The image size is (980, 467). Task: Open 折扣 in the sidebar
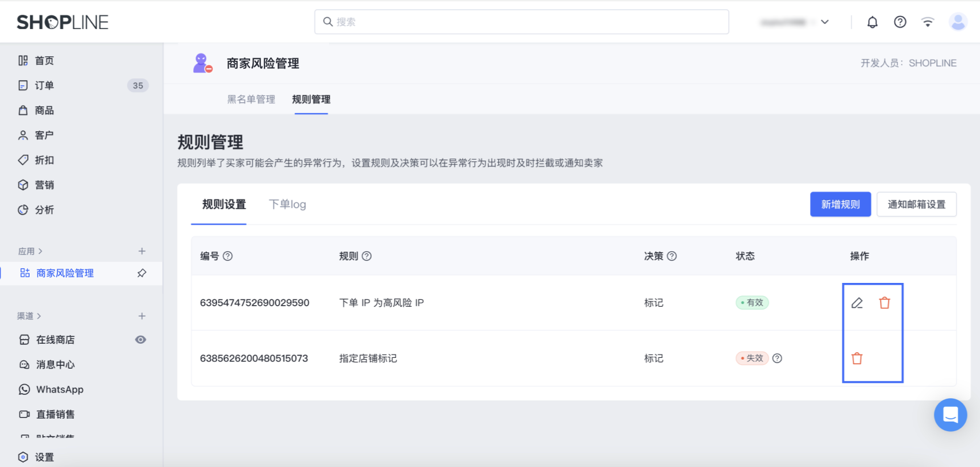point(44,160)
